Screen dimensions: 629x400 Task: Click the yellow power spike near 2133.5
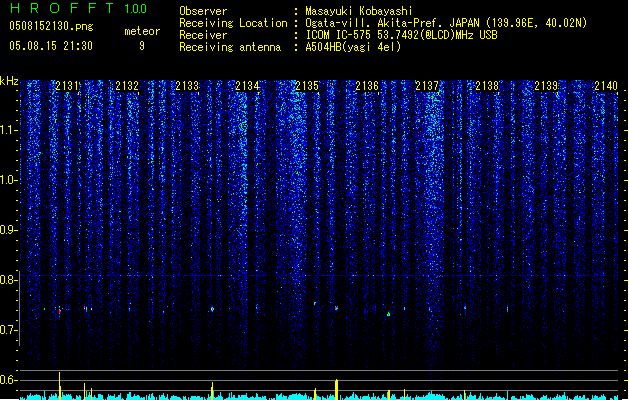click(212, 391)
